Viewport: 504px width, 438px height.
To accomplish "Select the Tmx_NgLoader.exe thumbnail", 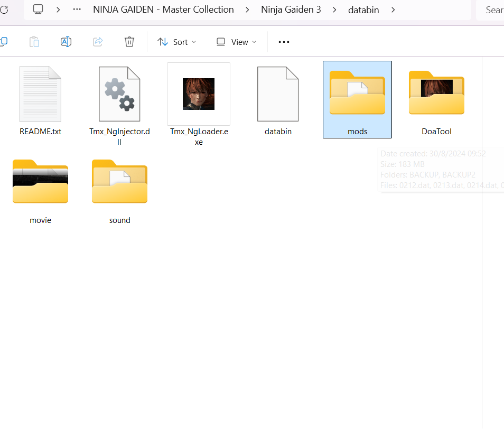I will pos(199,94).
